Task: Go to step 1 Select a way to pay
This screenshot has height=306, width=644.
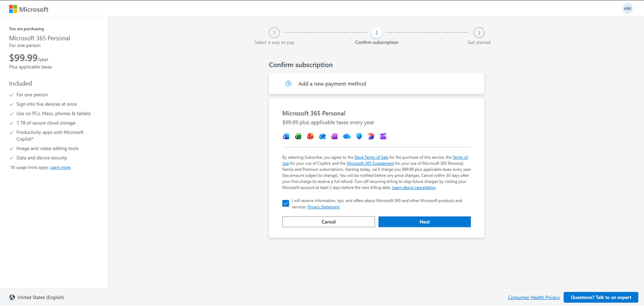Action: (x=274, y=33)
